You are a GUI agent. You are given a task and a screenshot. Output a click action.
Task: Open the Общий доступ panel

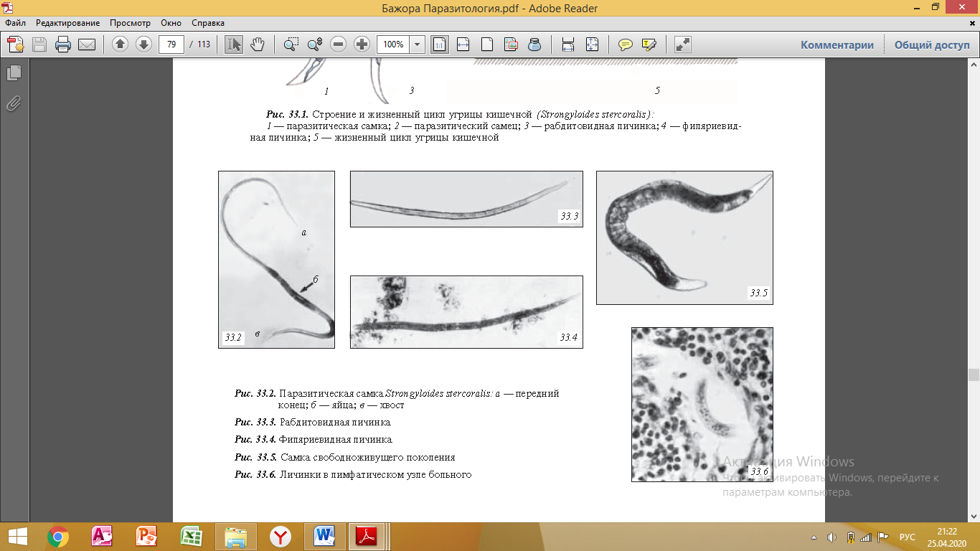[x=931, y=44]
